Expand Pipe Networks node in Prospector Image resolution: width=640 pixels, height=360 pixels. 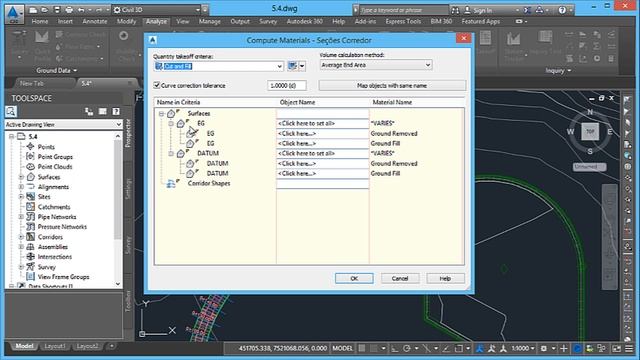(21, 217)
